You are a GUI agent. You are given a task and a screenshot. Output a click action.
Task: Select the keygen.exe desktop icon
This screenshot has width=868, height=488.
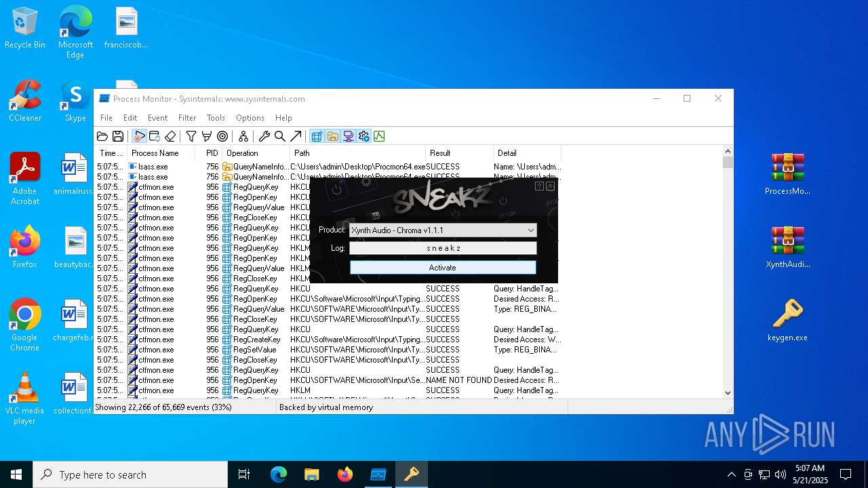point(787,321)
